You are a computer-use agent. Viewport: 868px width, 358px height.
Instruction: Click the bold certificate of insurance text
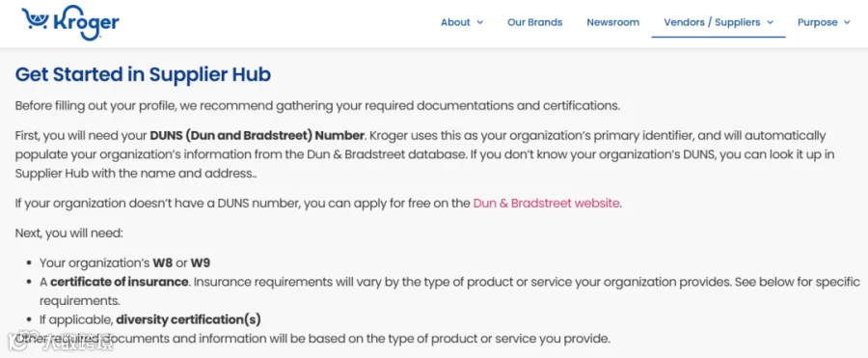coord(119,282)
